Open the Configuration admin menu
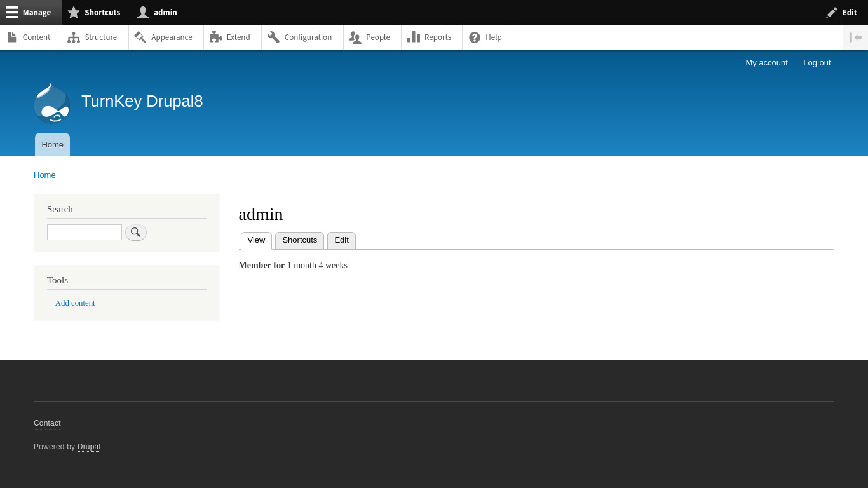This screenshot has width=868, height=488. (301, 37)
